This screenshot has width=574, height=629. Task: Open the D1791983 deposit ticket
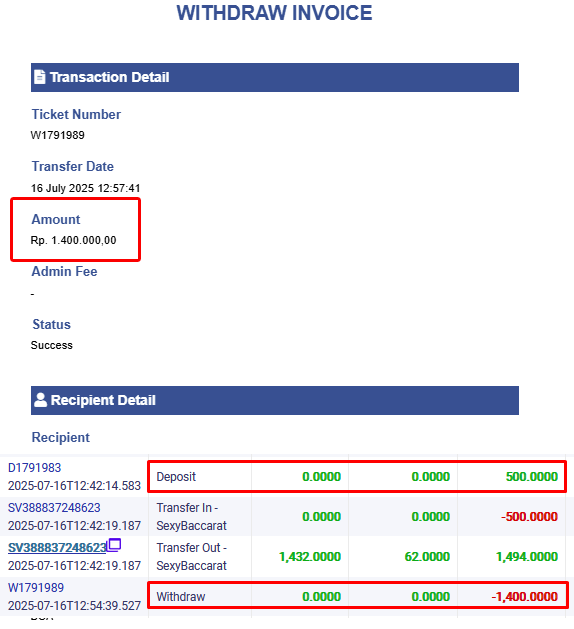coord(34,467)
